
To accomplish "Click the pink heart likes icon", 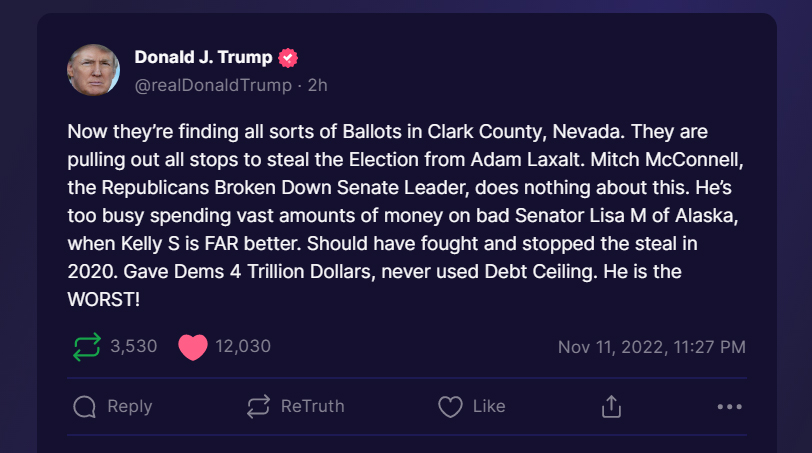I will pos(192,347).
